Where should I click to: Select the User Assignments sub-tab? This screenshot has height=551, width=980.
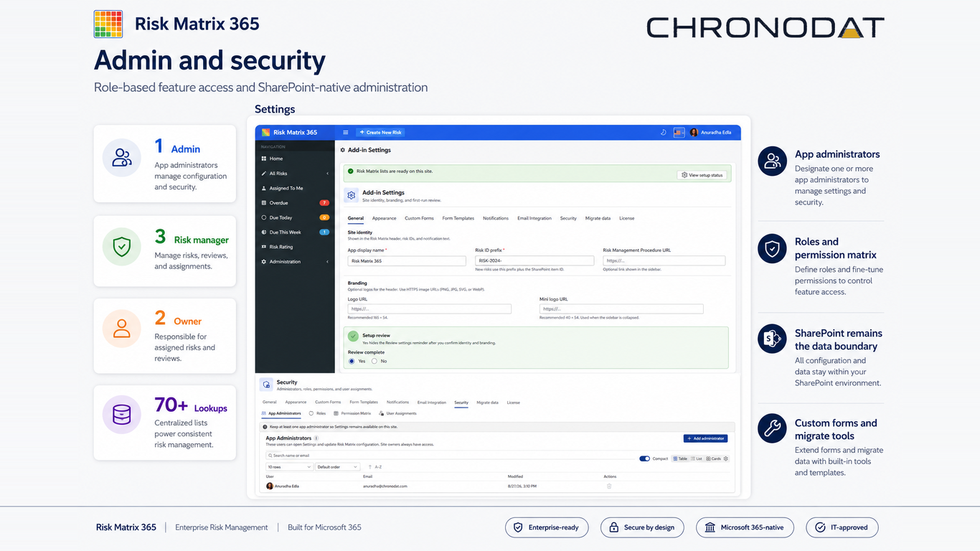coord(397,413)
